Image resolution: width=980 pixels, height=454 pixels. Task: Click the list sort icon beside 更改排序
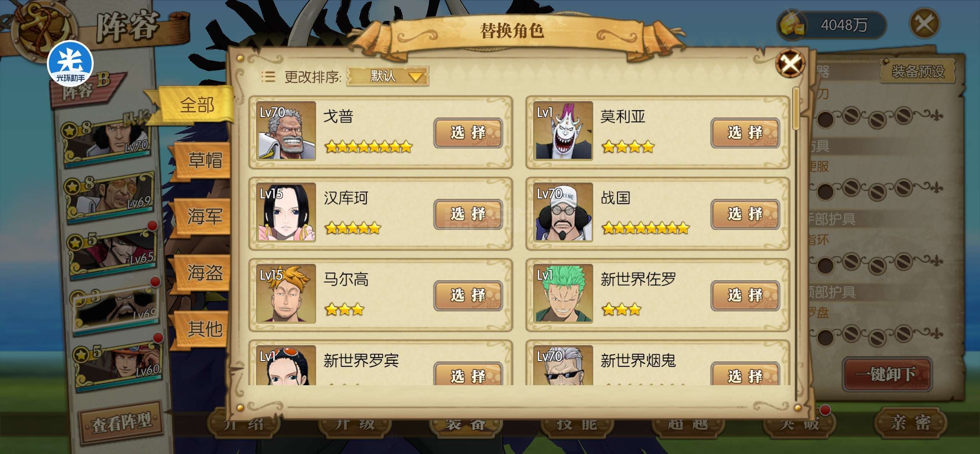[x=268, y=77]
